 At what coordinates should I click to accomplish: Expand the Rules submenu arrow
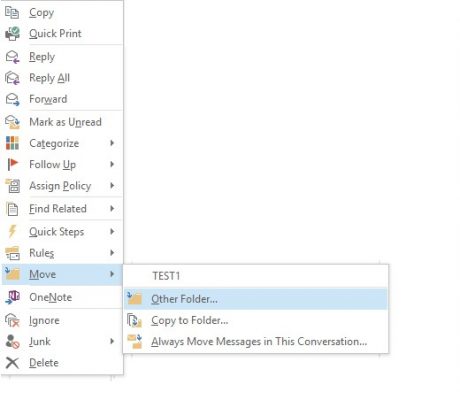112,253
